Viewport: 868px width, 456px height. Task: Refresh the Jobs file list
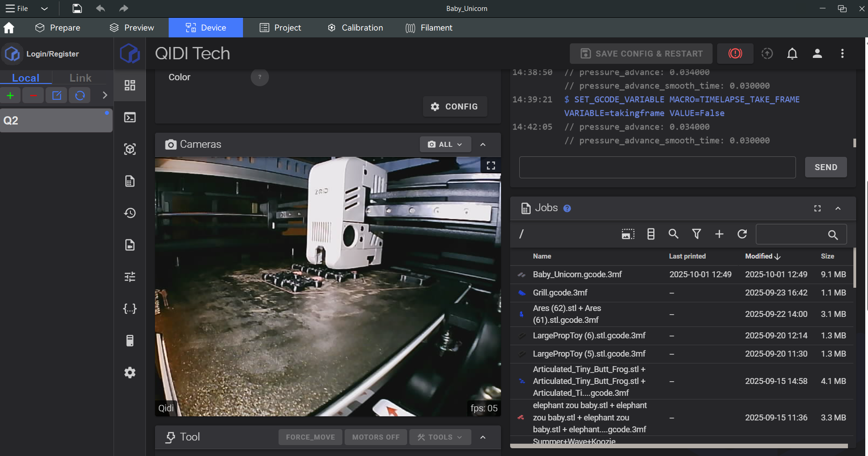[742, 234]
